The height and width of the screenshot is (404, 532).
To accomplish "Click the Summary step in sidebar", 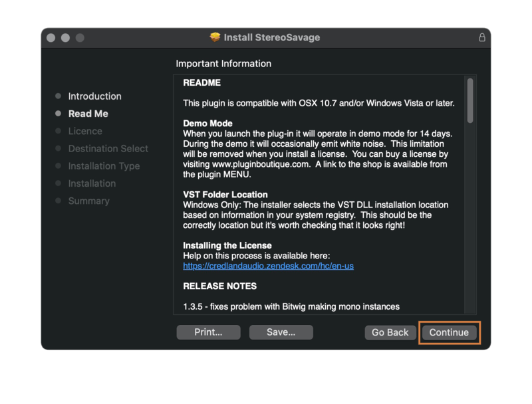I will 88,201.
